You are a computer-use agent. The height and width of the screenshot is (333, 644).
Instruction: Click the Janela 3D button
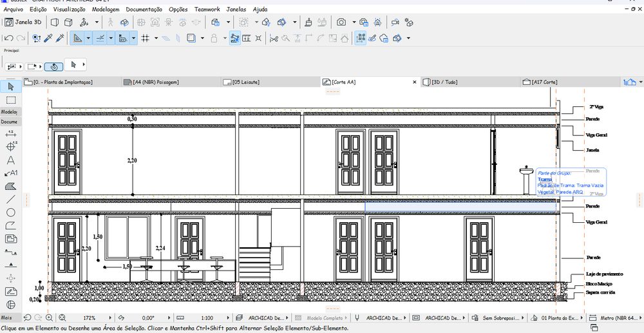click(23, 22)
